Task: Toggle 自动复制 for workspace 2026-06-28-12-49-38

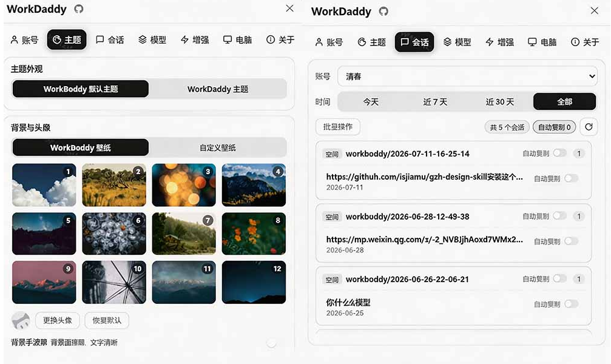Action: point(560,216)
